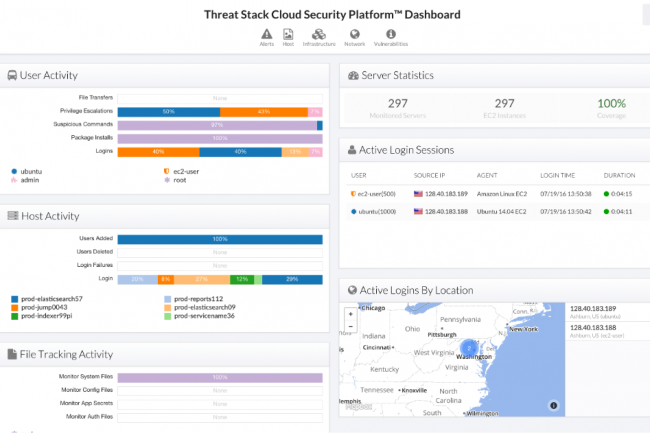Click the 100% Monitor System Files bar
Viewport: 650px width, 433px height.
220,377
